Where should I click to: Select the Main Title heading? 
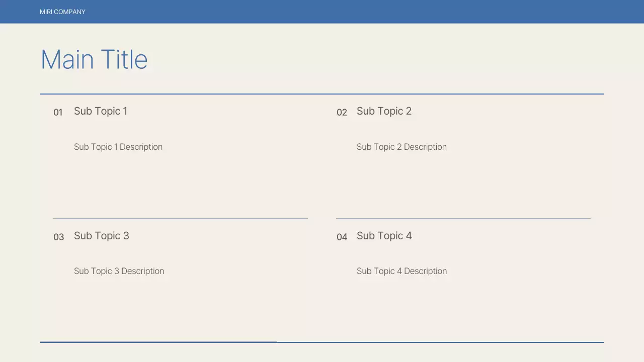tap(94, 59)
